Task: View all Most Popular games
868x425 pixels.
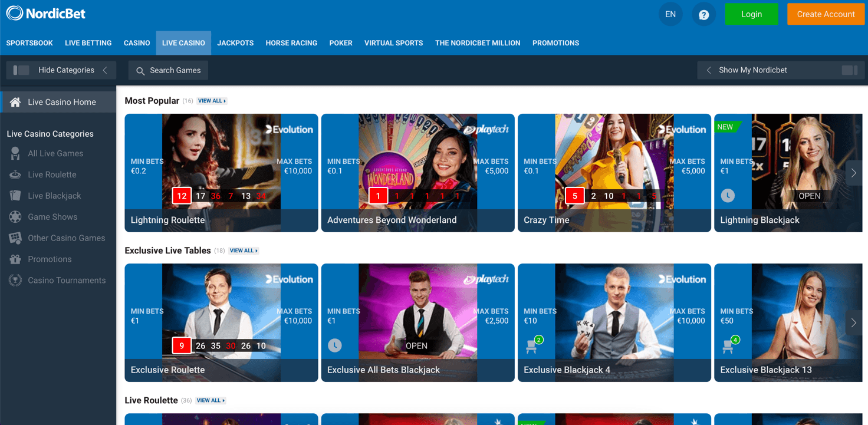Action: (x=212, y=101)
